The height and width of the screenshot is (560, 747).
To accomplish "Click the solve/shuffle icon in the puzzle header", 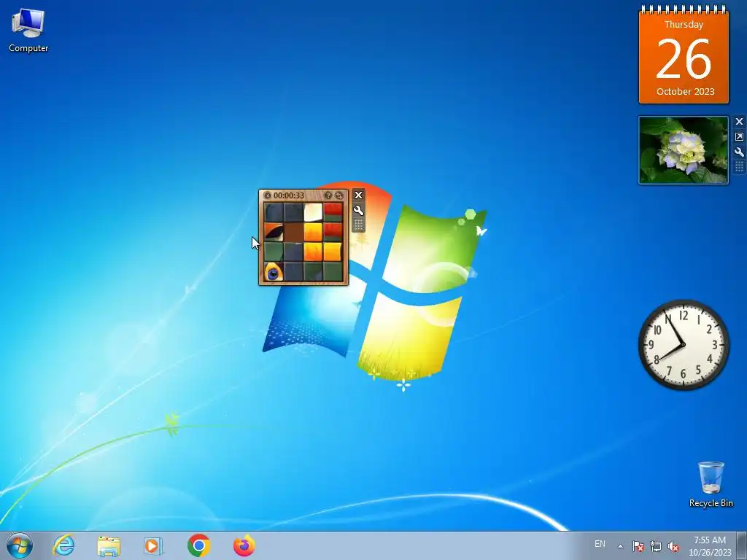I will [339, 195].
